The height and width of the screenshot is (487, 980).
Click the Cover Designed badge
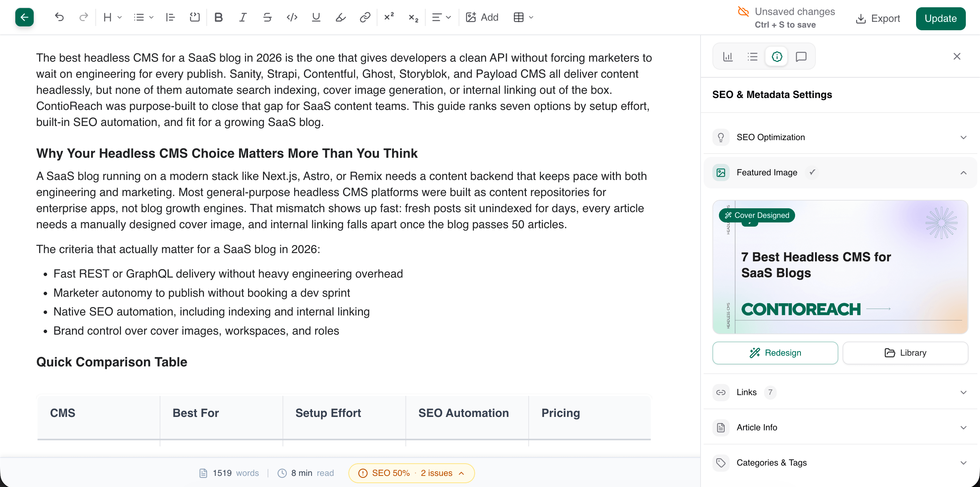click(757, 215)
